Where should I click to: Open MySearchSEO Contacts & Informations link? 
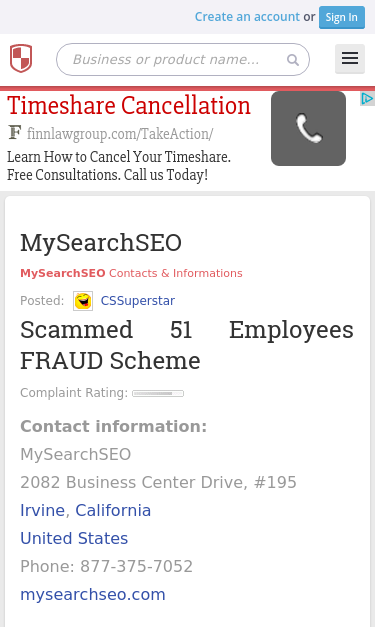point(131,273)
